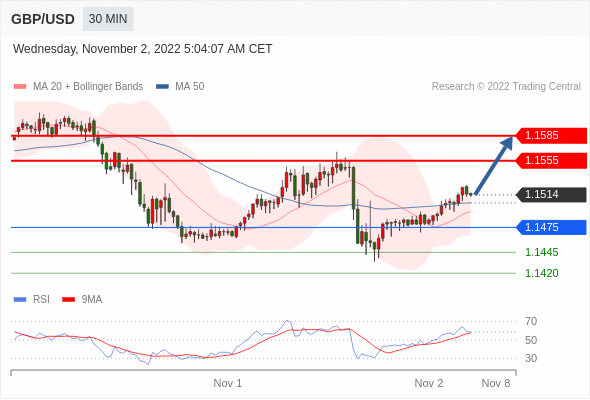This screenshot has height=400, width=590.
Task: Click the green 1.1445 support label
Action: (541, 252)
